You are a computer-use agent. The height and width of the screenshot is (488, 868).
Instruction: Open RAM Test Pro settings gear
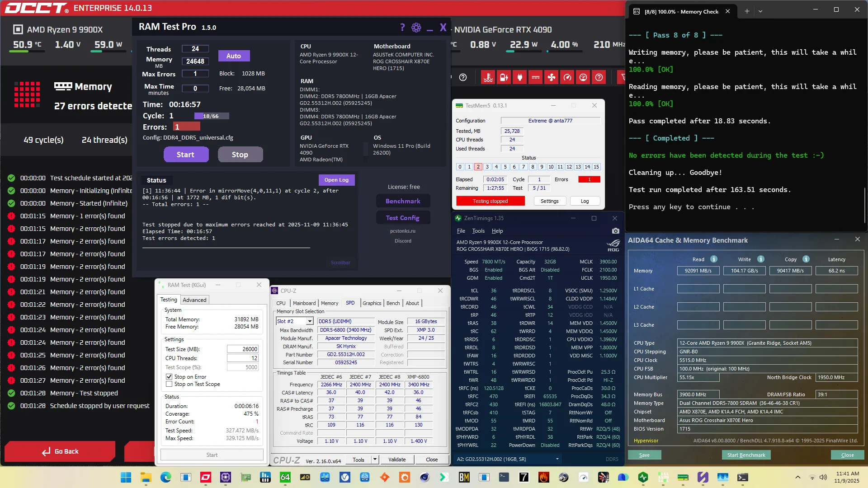pos(416,28)
